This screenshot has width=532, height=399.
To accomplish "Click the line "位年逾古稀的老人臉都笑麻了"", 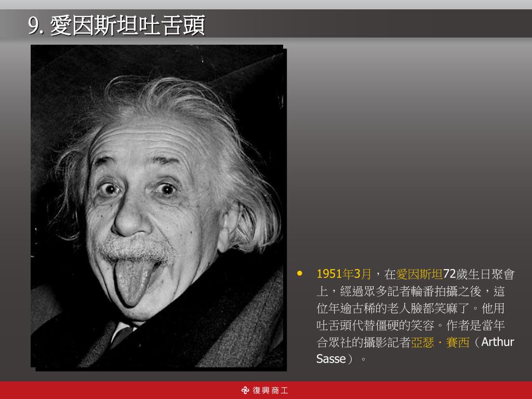I will [x=393, y=308].
